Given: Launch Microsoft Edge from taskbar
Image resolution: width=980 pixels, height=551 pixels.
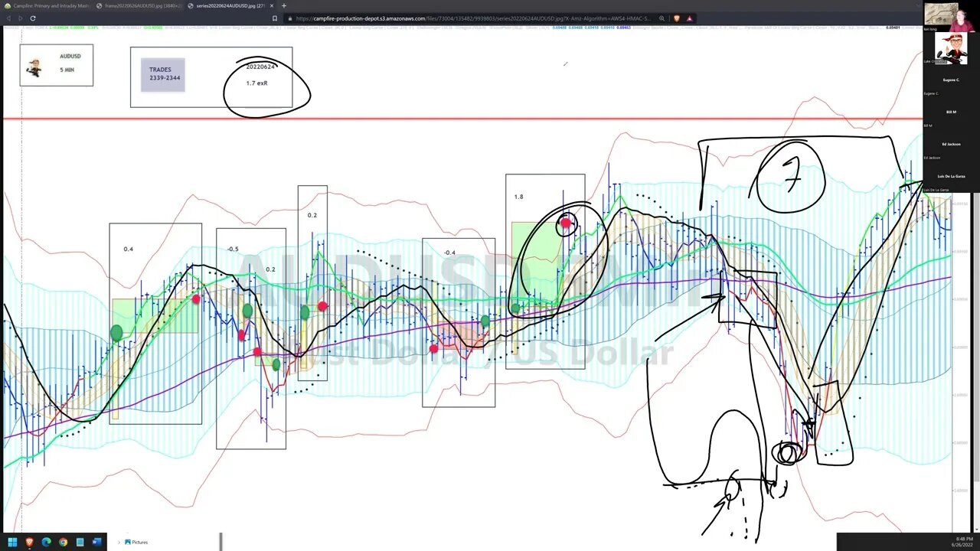Looking at the screenshot, I should pyautogui.click(x=46, y=542).
